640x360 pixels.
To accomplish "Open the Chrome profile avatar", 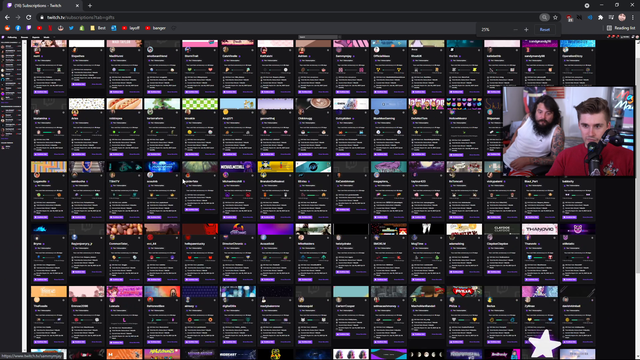I will [x=622, y=18].
